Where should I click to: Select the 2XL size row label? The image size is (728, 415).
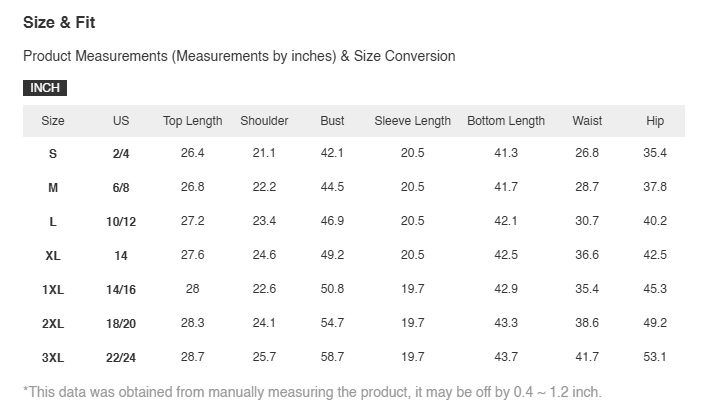click(53, 324)
